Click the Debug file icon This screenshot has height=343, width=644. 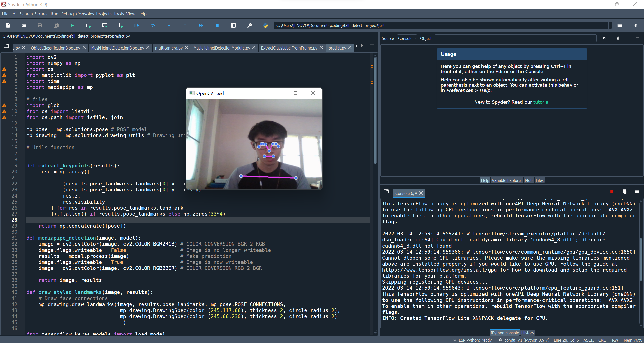coord(137,25)
